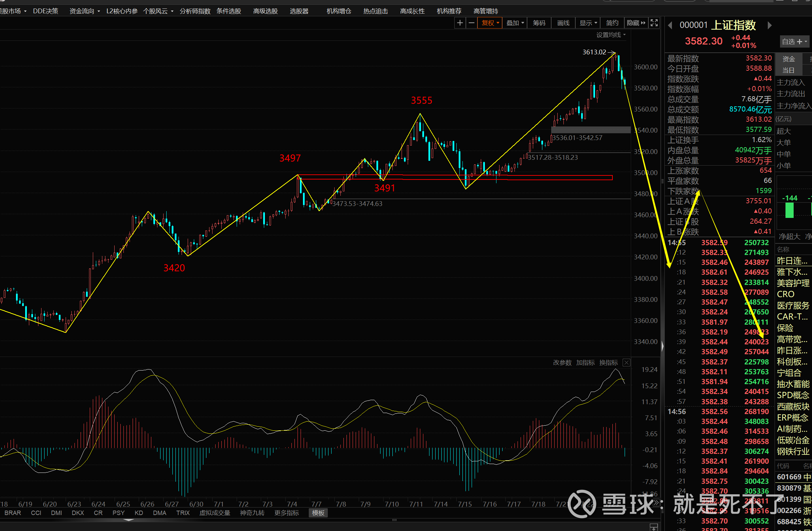Switch to 资金 tab in sidebar

click(x=789, y=59)
